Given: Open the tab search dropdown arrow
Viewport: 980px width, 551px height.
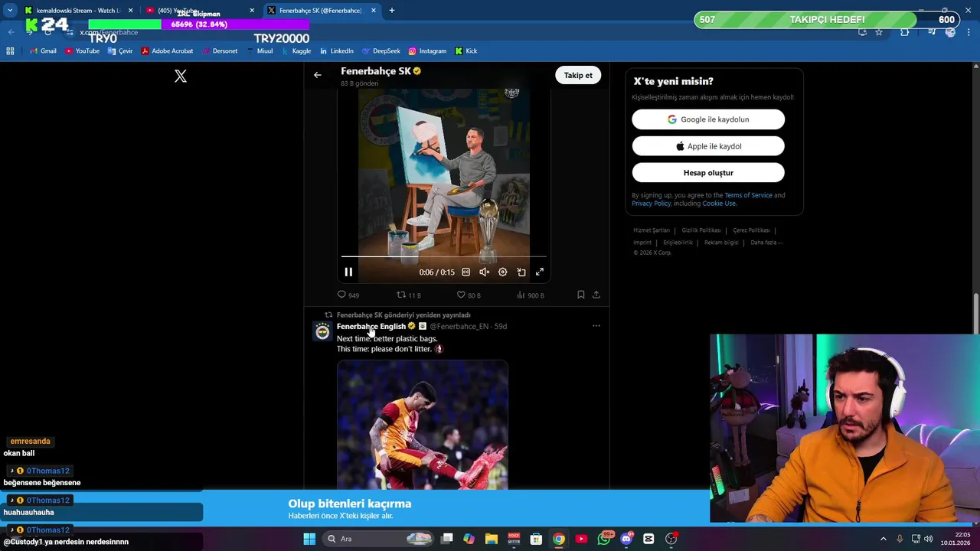Looking at the screenshot, I should (x=10, y=10).
